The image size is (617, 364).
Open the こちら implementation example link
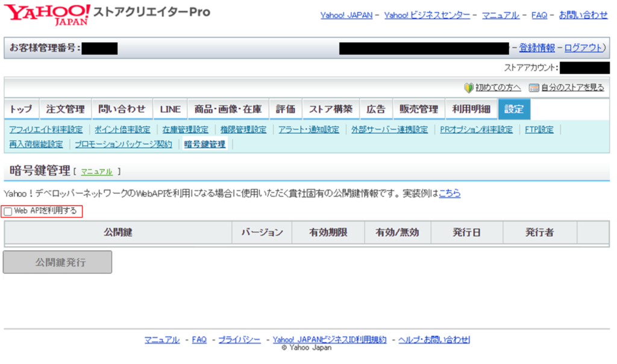pos(449,193)
